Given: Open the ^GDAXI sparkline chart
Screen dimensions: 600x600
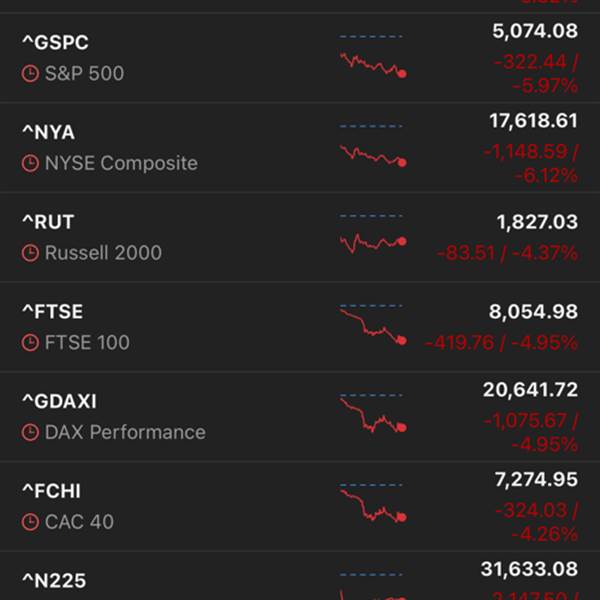Looking at the screenshot, I should pyautogui.click(x=373, y=414).
